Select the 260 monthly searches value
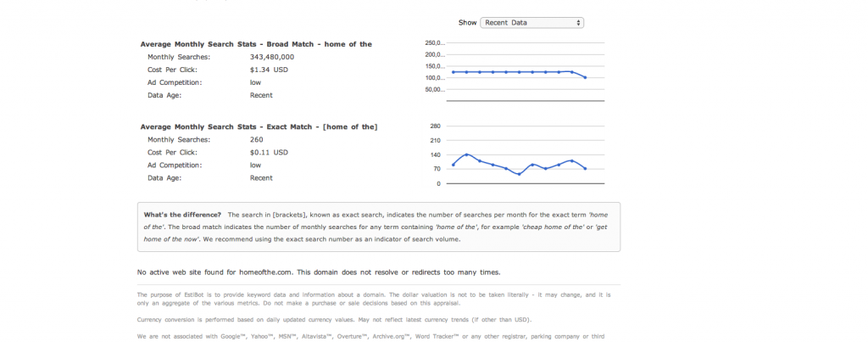The height and width of the screenshot is (342, 868). (256, 140)
